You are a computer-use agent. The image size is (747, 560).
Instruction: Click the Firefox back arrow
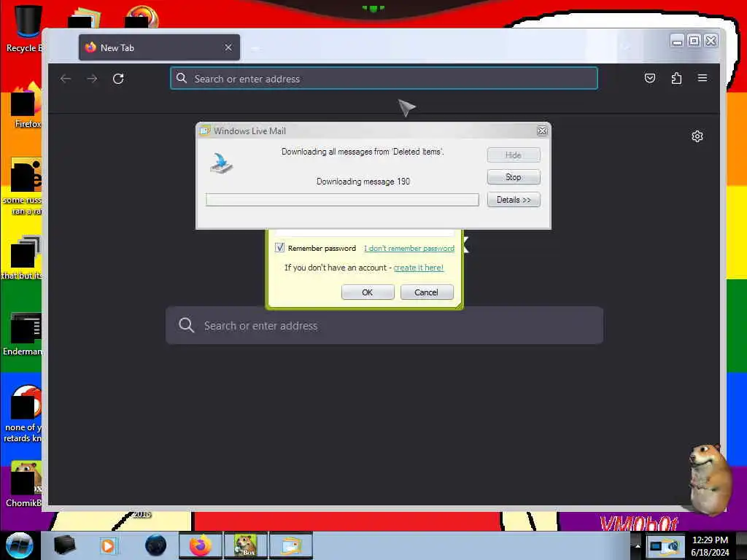tap(66, 79)
